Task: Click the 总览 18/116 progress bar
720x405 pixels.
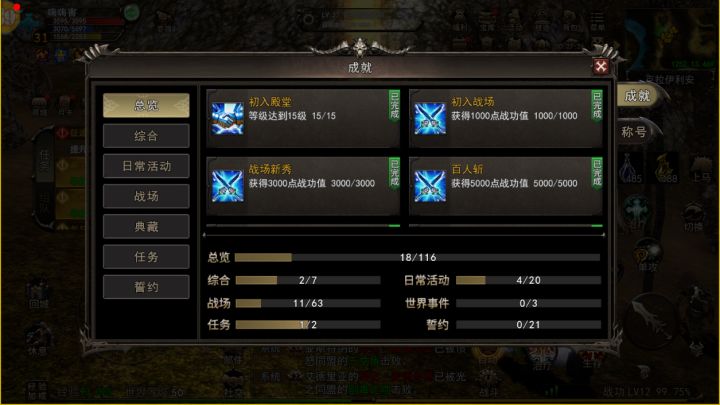Action: point(417,257)
